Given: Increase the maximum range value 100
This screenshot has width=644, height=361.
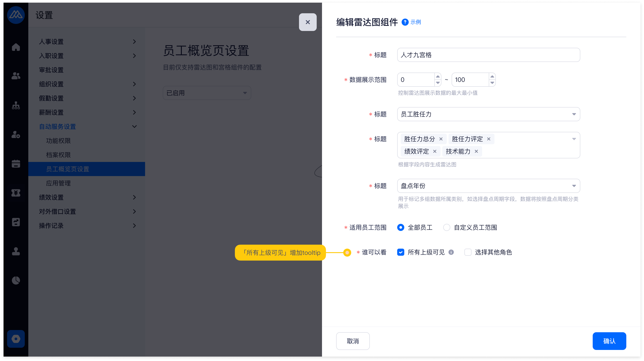Looking at the screenshot, I should [492, 77].
